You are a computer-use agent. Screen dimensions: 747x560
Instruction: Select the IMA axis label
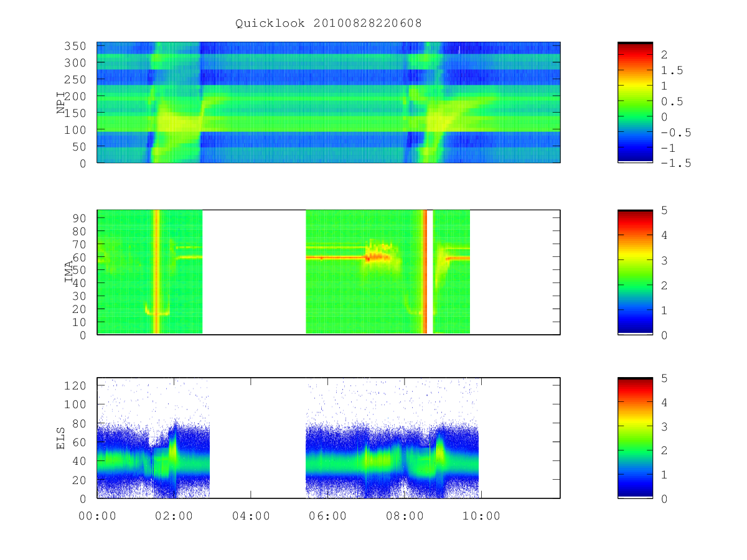69,273
